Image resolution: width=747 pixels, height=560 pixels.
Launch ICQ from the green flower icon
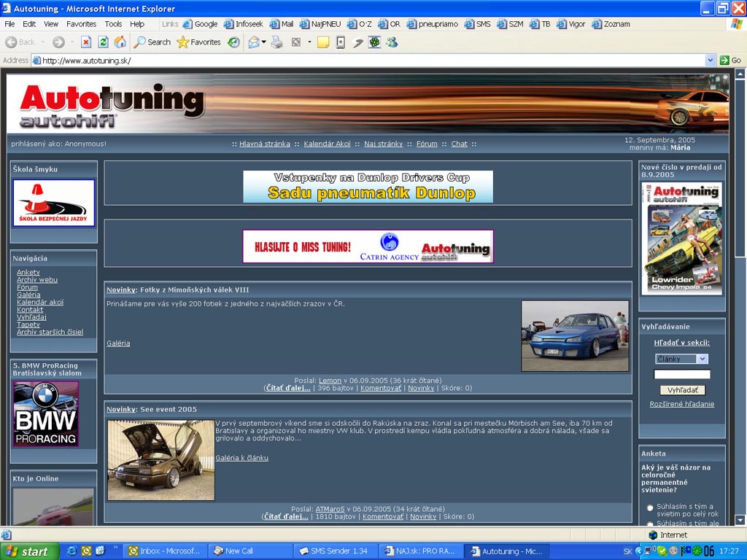(375, 42)
